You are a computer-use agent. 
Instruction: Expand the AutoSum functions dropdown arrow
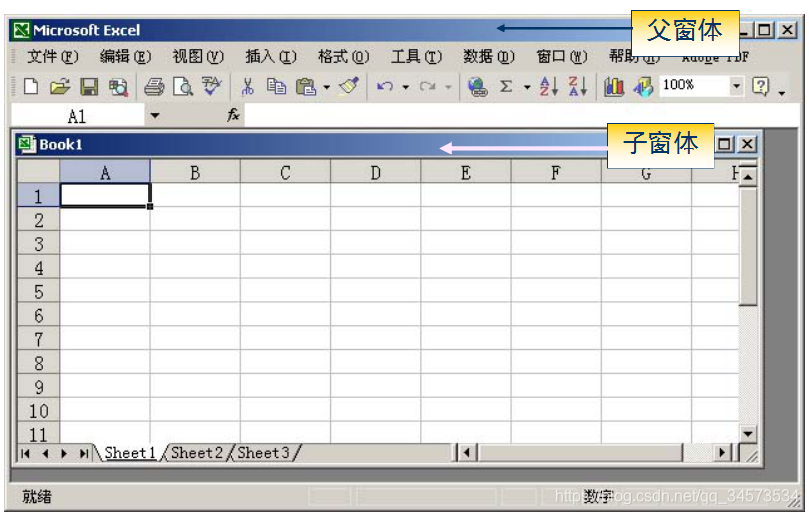click(x=527, y=87)
